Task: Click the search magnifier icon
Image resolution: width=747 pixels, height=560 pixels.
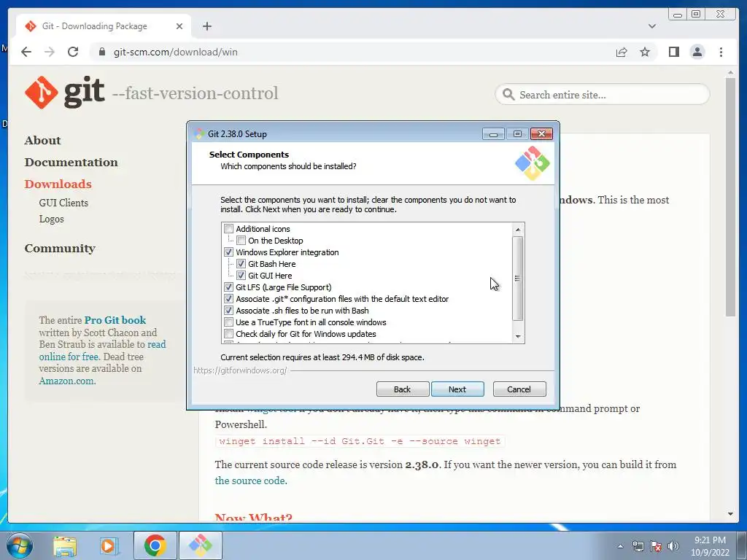Action: (x=508, y=95)
